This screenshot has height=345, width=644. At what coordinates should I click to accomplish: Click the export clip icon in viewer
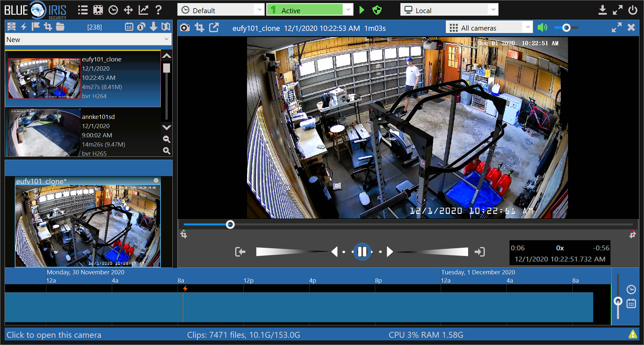pos(214,28)
